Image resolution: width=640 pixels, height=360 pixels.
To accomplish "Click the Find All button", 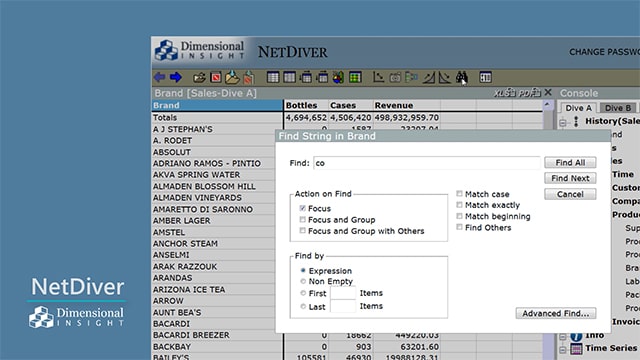I will click(x=570, y=162).
